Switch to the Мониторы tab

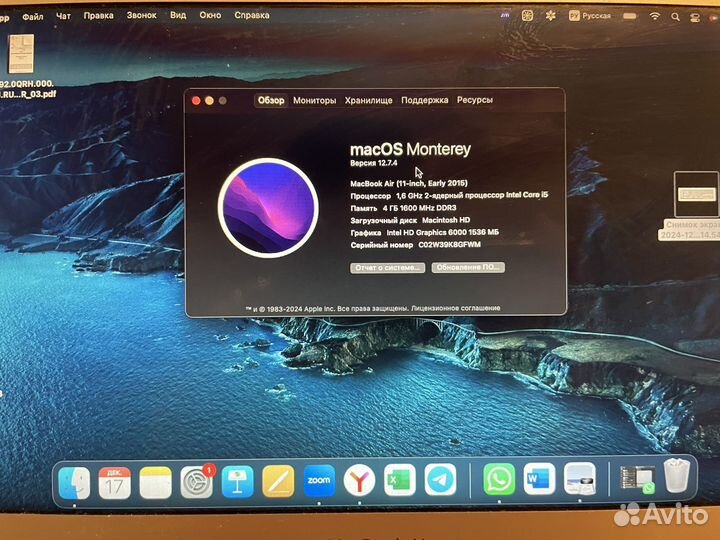pyautogui.click(x=315, y=101)
